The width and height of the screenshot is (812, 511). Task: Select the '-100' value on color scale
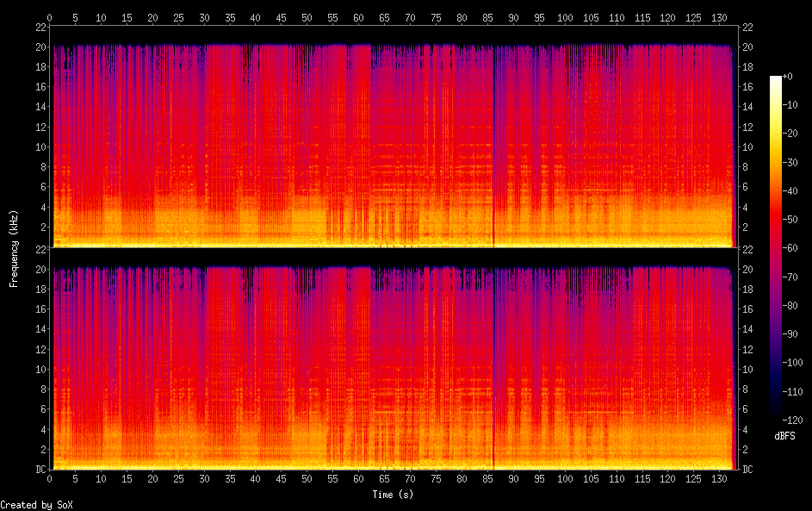point(793,362)
